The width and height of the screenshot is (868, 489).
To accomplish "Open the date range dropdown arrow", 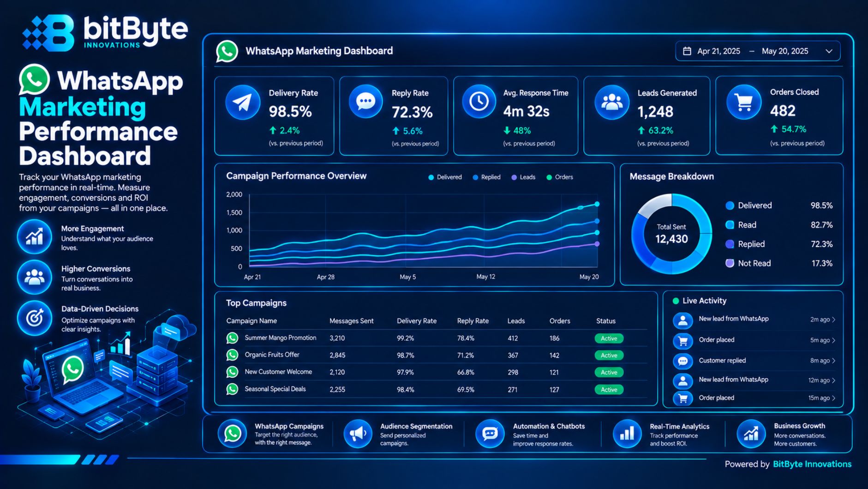I will (829, 51).
